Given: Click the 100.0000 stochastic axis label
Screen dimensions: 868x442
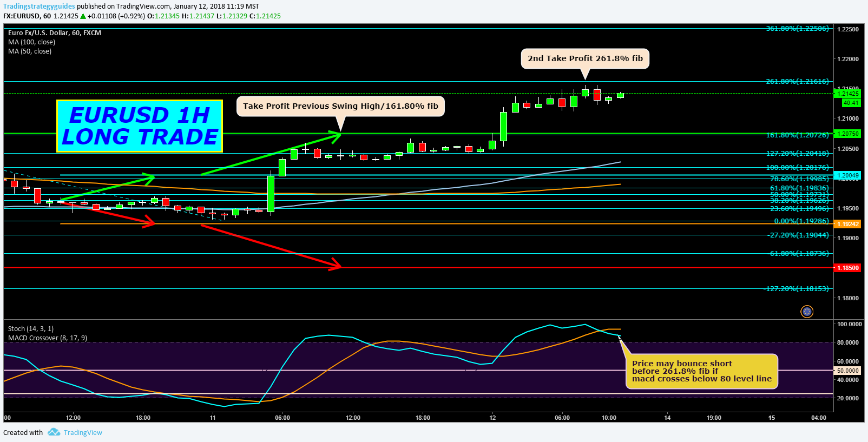Looking at the screenshot, I should [850, 324].
